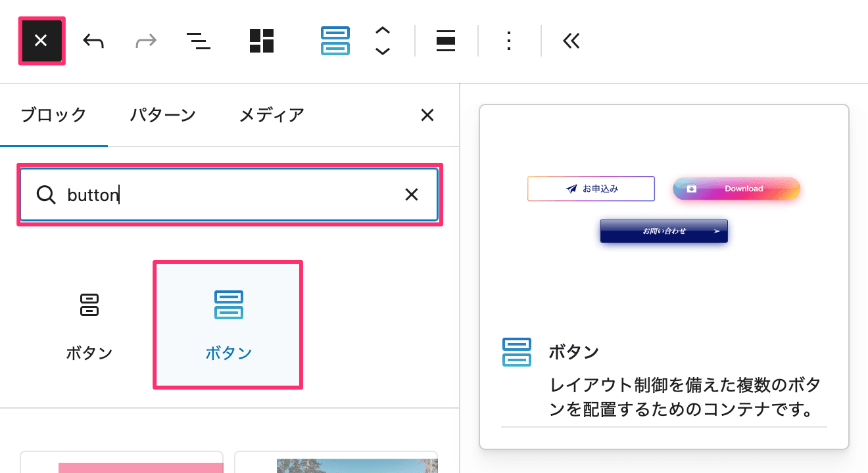Clear the search text with X

(412, 195)
